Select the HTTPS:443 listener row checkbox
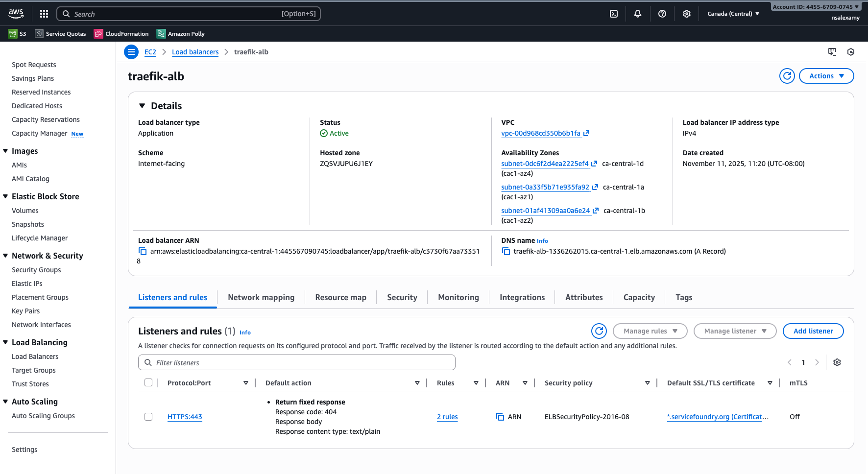 (x=148, y=417)
